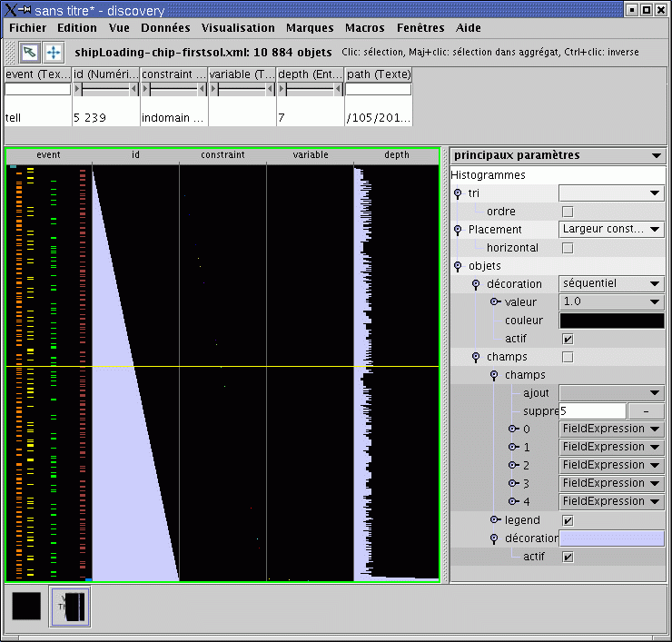This screenshot has height=642, width=672.
Task: Expand the 'legend' node handle
Action: (495, 520)
